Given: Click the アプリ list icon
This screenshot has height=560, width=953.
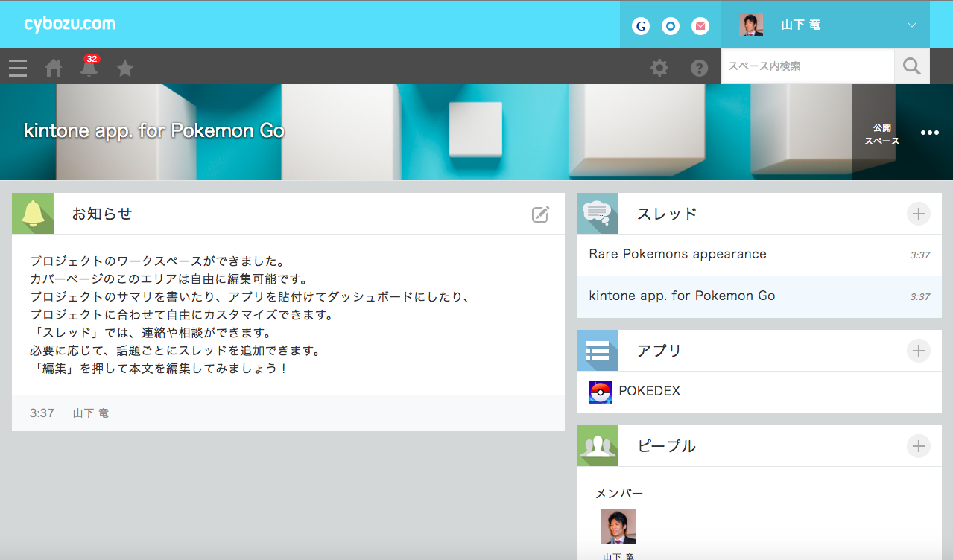Looking at the screenshot, I should click(x=598, y=351).
